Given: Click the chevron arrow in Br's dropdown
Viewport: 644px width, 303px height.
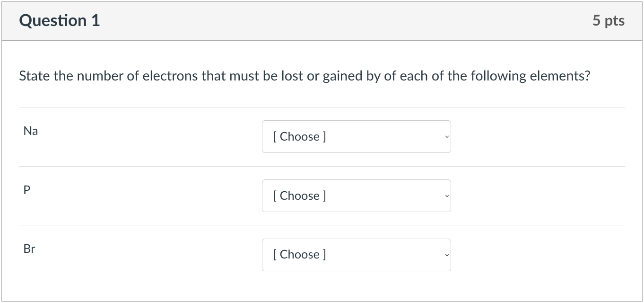Looking at the screenshot, I should pyautogui.click(x=445, y=255).
